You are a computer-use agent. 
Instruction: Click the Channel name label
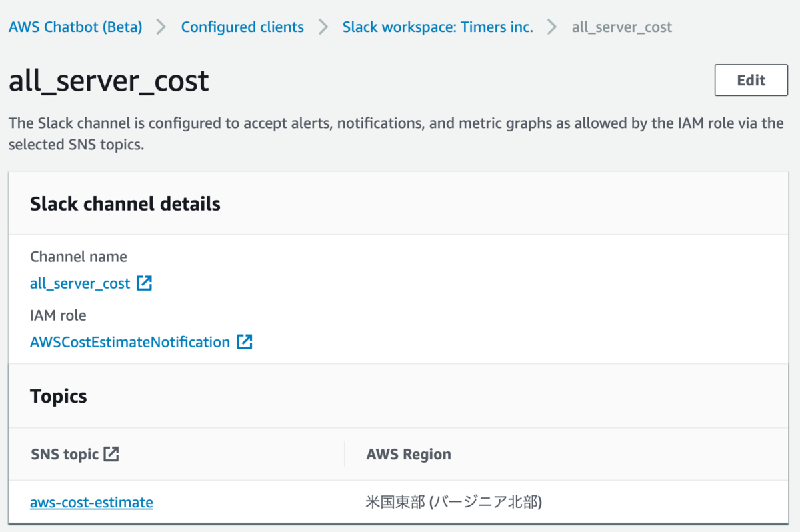tap(79, 256)
